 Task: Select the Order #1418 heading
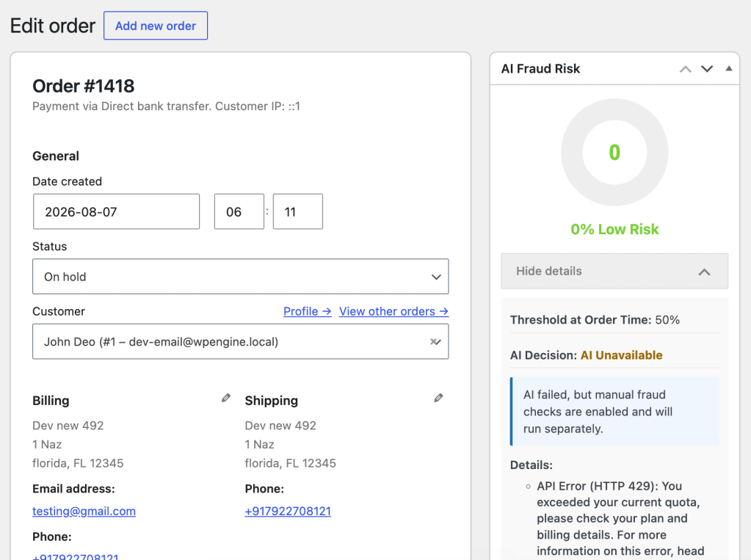(x=84, y=86)
